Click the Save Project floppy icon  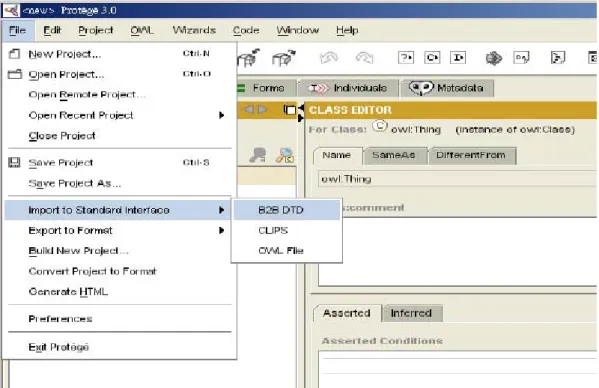click(15, 163)
